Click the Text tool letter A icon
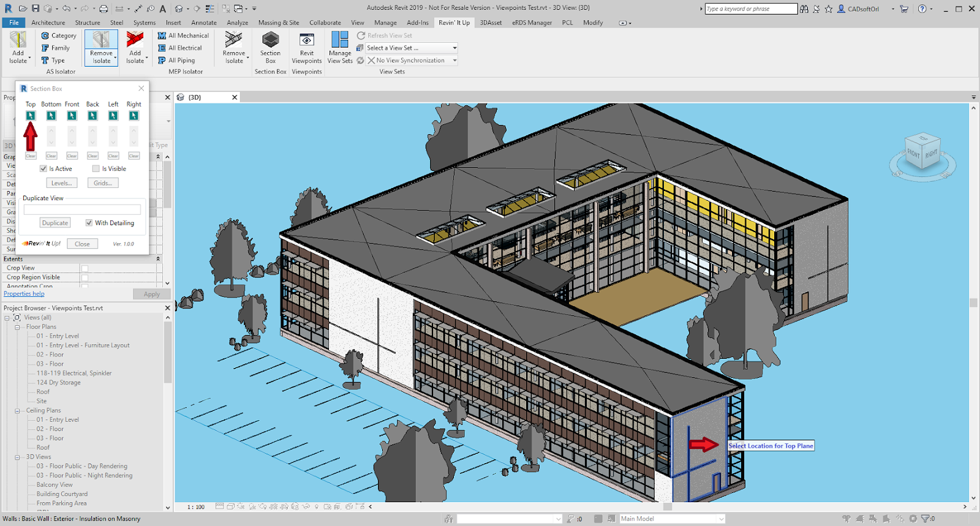The width and height of the screenshot is (980, 526). [x=162, y=9]
